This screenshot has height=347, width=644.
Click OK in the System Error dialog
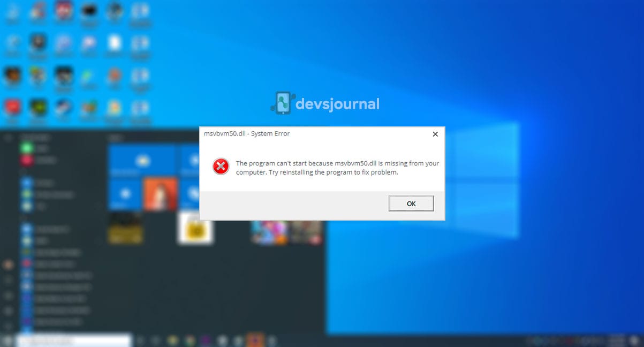411,203
